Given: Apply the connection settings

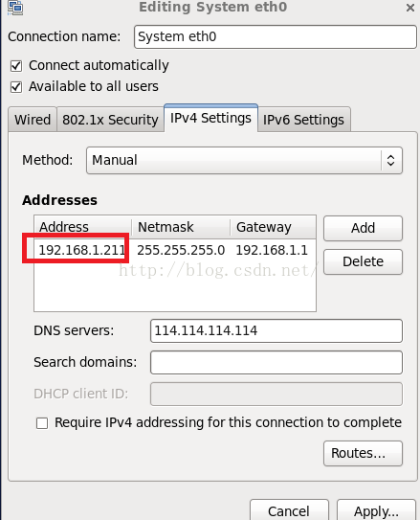Looking at the screenshot, I should click(x=376, y=510).
